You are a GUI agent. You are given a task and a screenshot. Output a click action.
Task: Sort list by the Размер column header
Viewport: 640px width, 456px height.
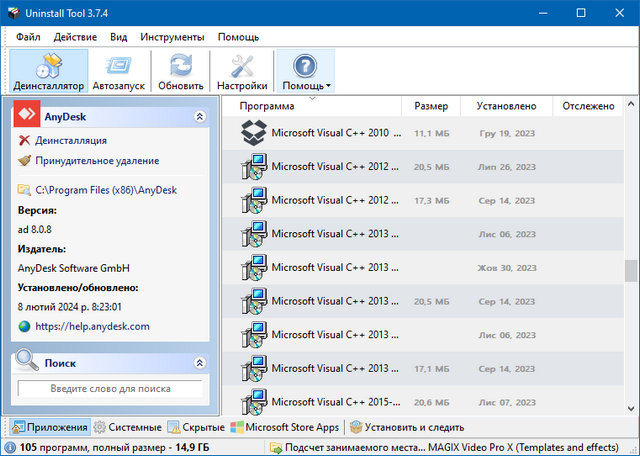pos(431,106)
